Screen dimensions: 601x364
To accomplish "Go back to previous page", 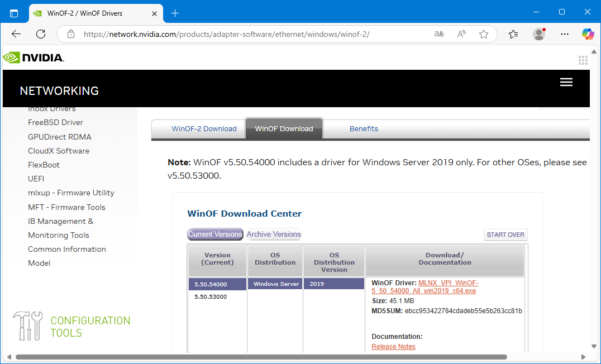I will pos(16,34).
